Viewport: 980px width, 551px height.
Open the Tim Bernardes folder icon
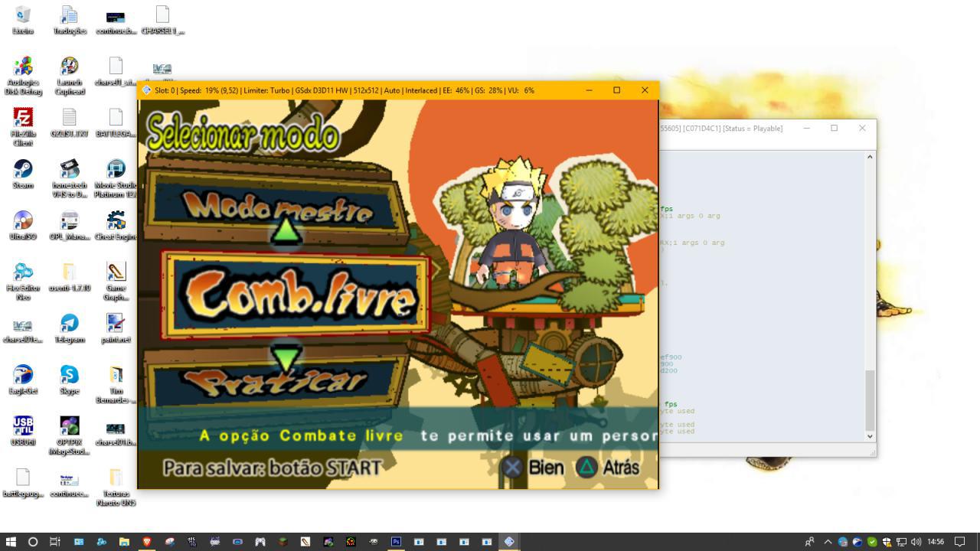pos(116,383)
